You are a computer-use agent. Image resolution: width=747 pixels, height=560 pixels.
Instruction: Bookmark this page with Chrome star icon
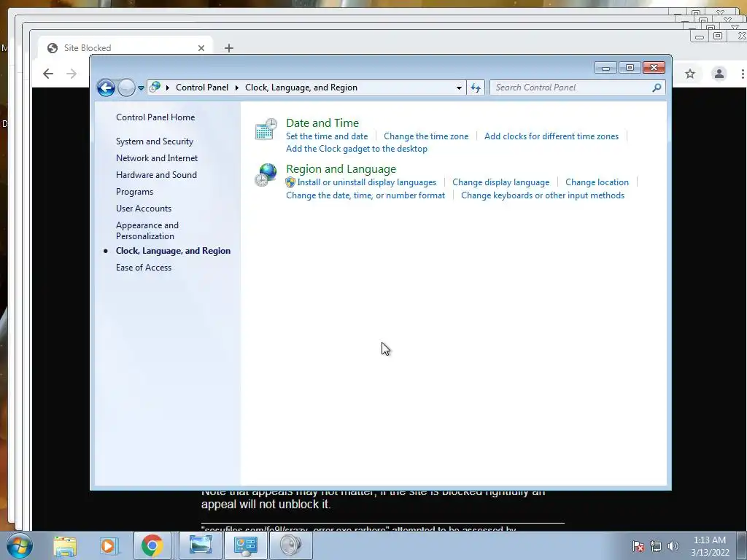pyautogui.click(x=690, y=74)
